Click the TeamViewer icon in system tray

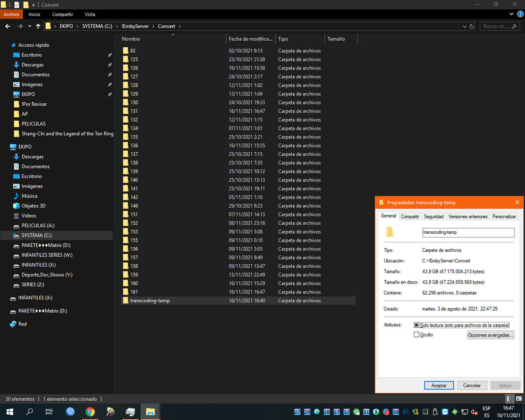pos(445,412)
